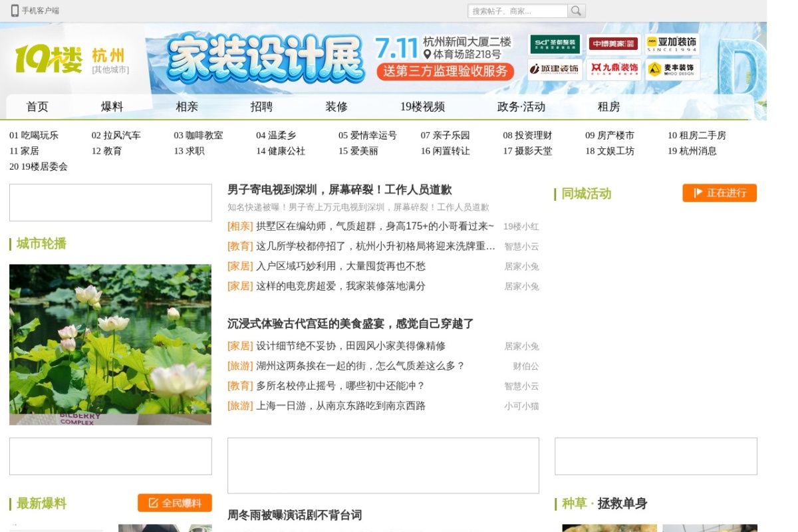The image size is (798, 532).
Task: Open the 拱墅区在编幼师 matchmaking post
Action: [x=375, y=227]
